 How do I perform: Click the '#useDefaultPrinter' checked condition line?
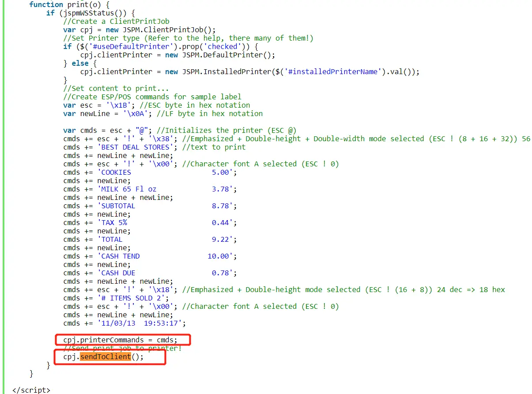(x=161, y=46)
